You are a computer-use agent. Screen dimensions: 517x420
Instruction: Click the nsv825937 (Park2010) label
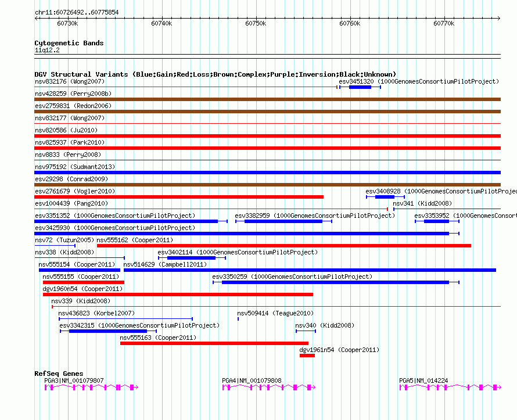coord(70,142)
